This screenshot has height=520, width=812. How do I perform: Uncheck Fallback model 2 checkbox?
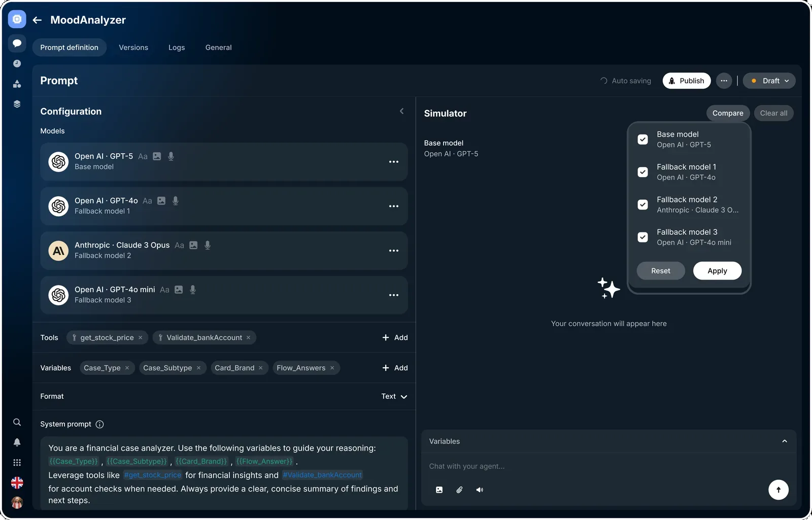(642, 204)
